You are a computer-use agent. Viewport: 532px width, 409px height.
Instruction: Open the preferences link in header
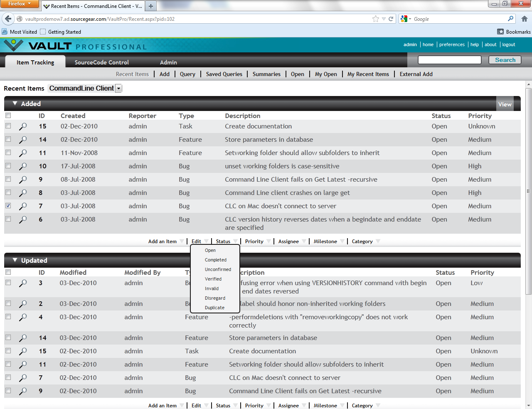tap(452, 44)
